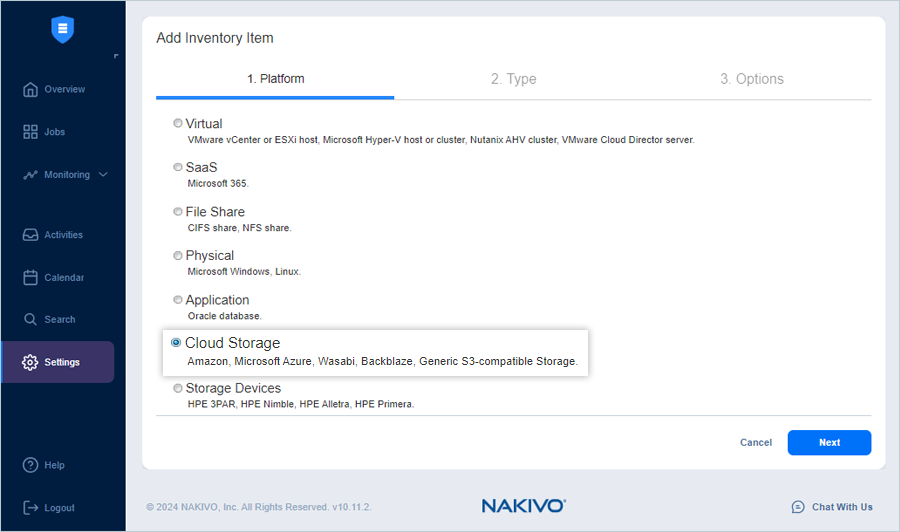The image size is (900, 532).
Task: Click the Logout arrow icon
Action: tap(30, 507)
